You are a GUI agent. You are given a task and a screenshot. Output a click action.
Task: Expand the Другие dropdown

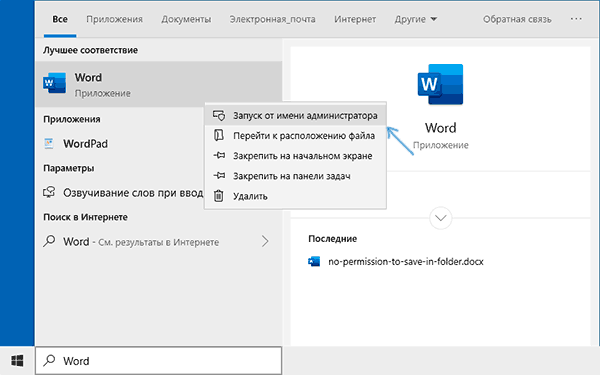(x=416, y=19)
